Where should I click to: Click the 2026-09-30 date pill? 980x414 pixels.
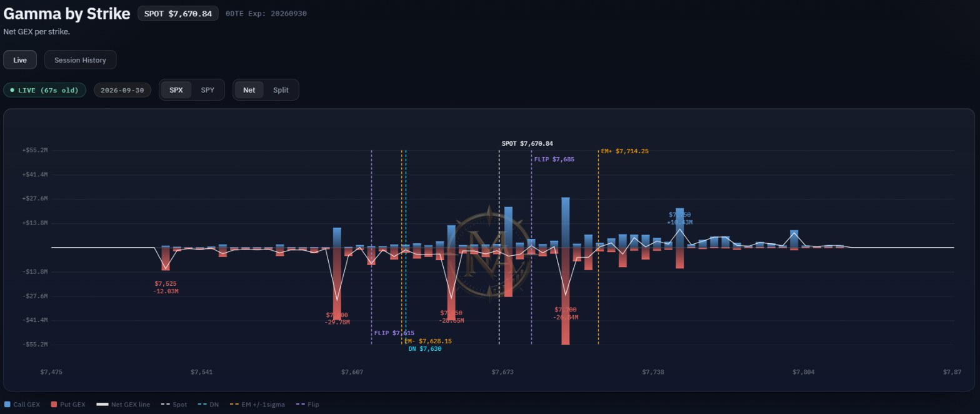point(122,90)
